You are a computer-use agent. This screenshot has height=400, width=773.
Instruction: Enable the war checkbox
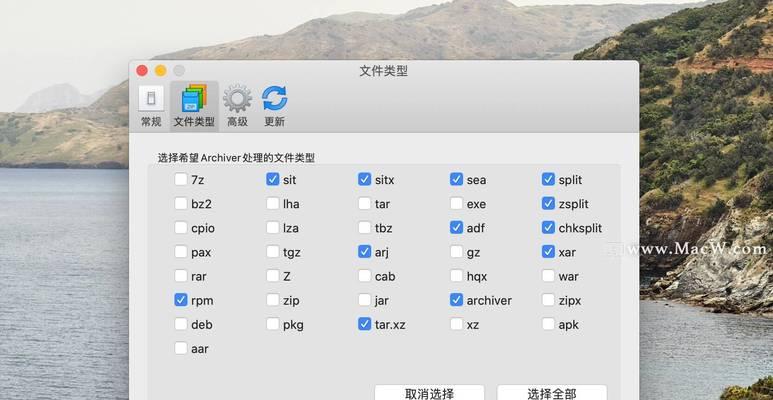tap(548, 276)
